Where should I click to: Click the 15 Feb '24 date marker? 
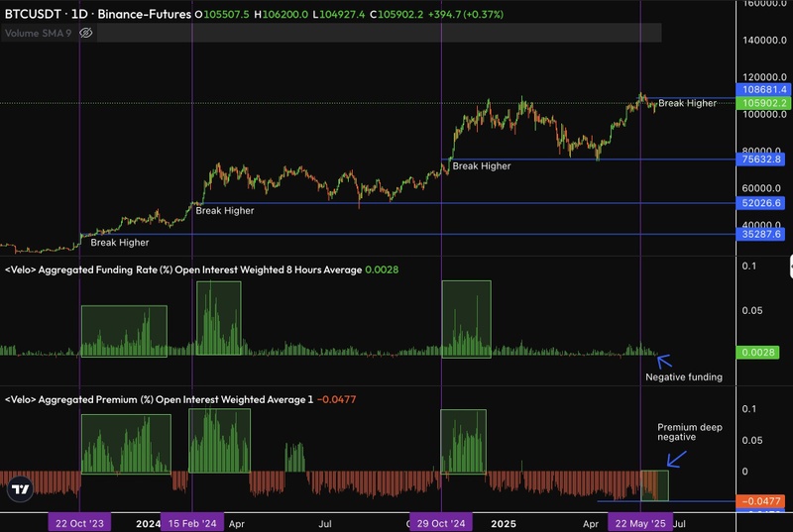point(192,523)
